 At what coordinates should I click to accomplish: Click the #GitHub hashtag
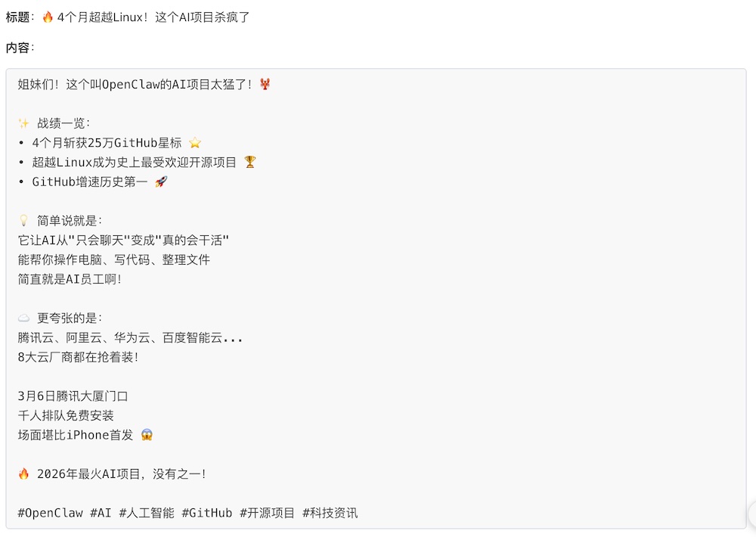[207, 513]
